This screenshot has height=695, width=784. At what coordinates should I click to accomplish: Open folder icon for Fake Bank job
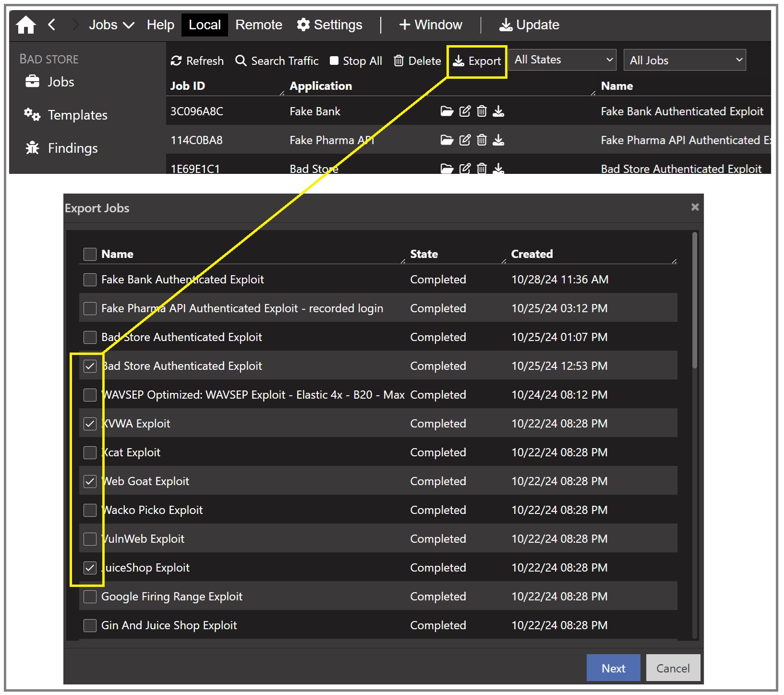pos(446,111)
